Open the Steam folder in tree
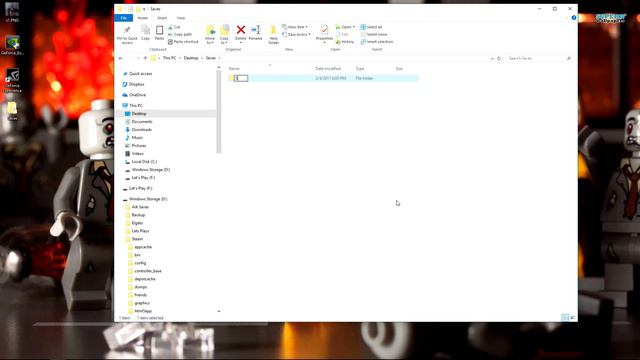This screenshot has width=640, height=360. pyautogui.click(x=137, y=239)
